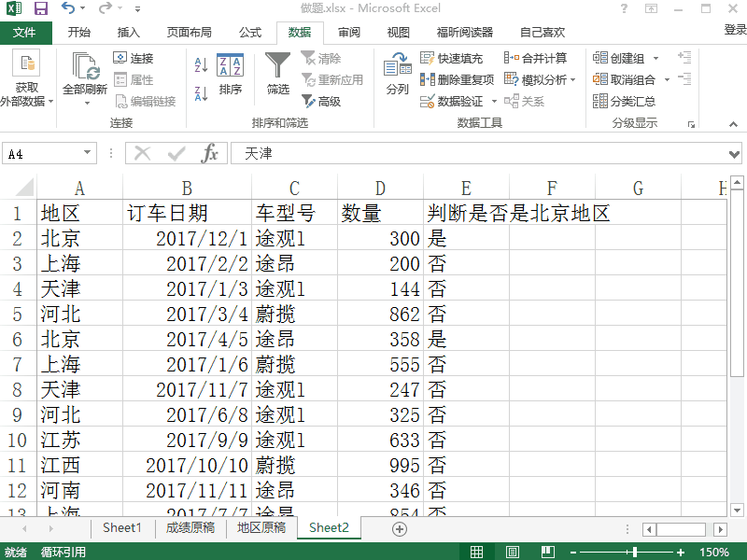Open the Sort (排序) dialog
The height and width of the screenshot is (560, 747).
point(230,75)
